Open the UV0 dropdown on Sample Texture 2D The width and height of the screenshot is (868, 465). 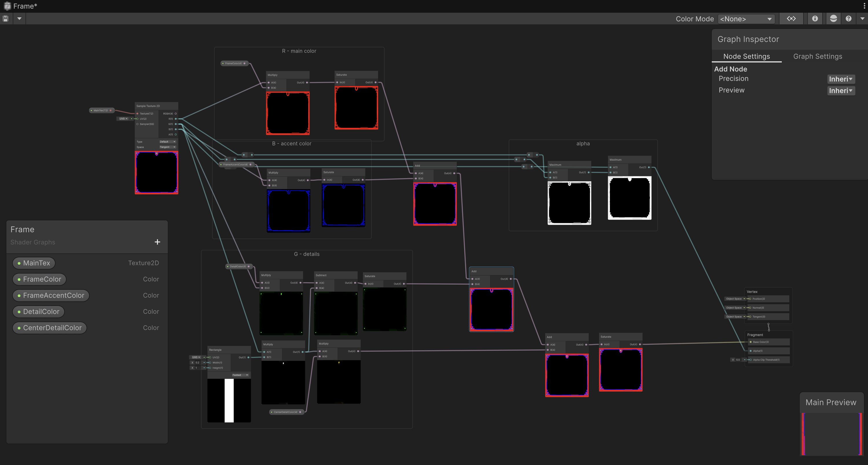[123, 119]
